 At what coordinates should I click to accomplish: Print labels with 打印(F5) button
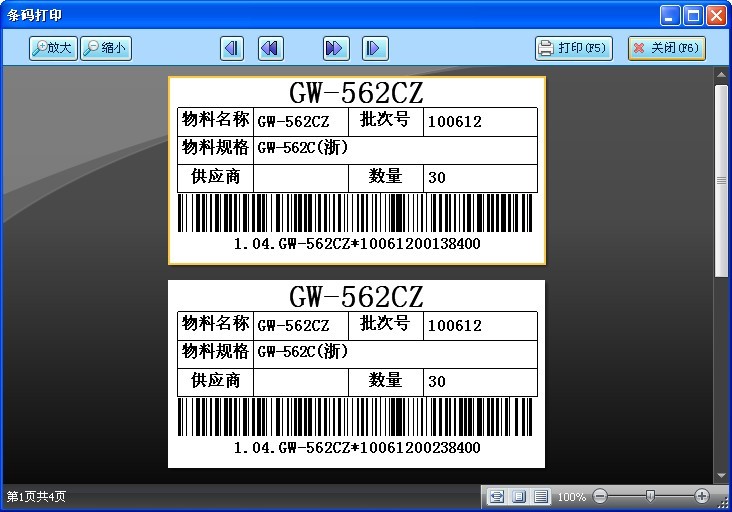[x=572, y=48]
